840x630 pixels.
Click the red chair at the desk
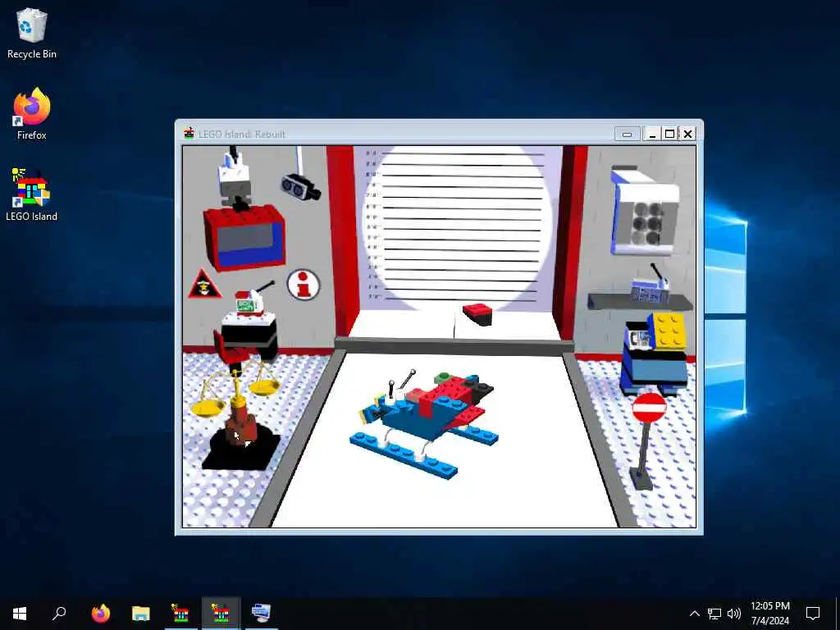[231, 351]
